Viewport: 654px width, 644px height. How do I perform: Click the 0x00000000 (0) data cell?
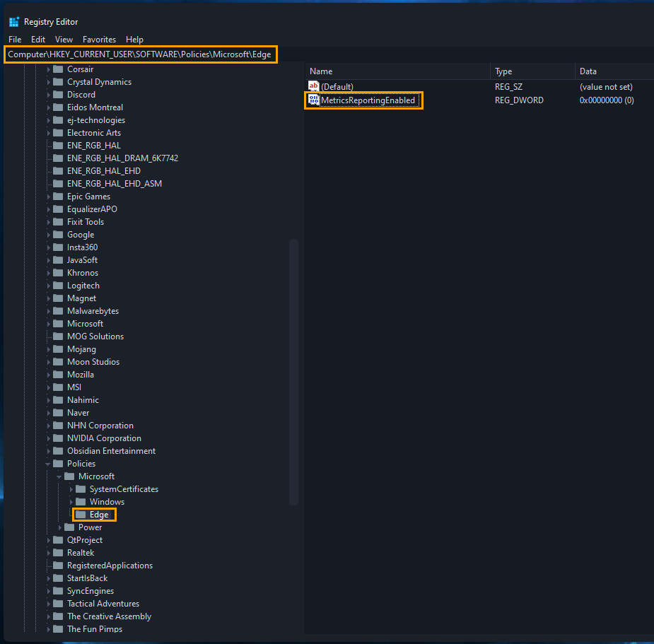(x=607, y=100)
